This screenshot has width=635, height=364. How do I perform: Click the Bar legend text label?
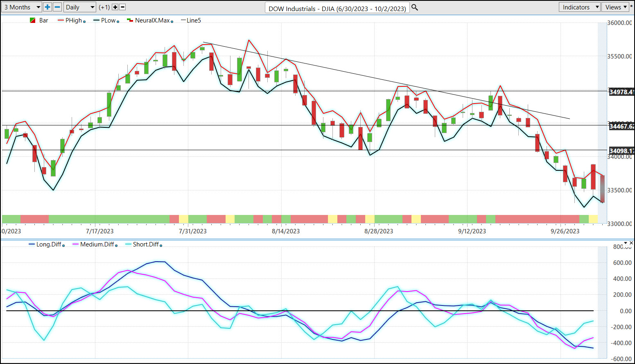click(x=44, y=20)
